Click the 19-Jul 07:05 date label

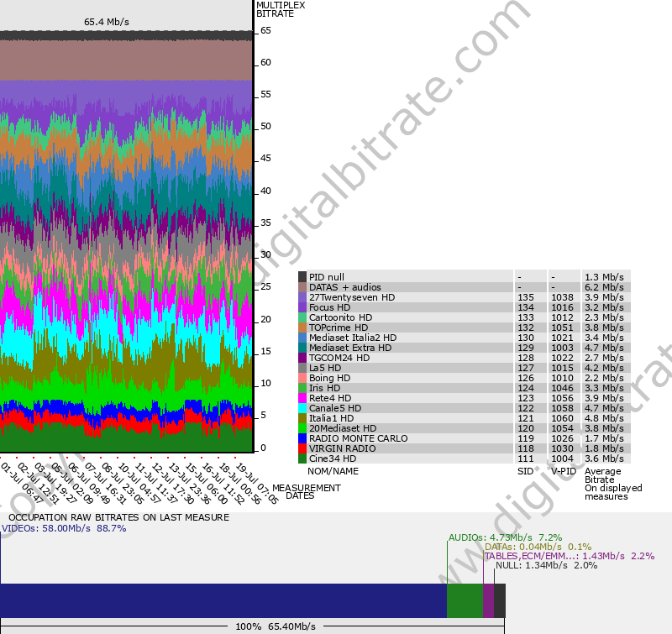pos(257,483)
